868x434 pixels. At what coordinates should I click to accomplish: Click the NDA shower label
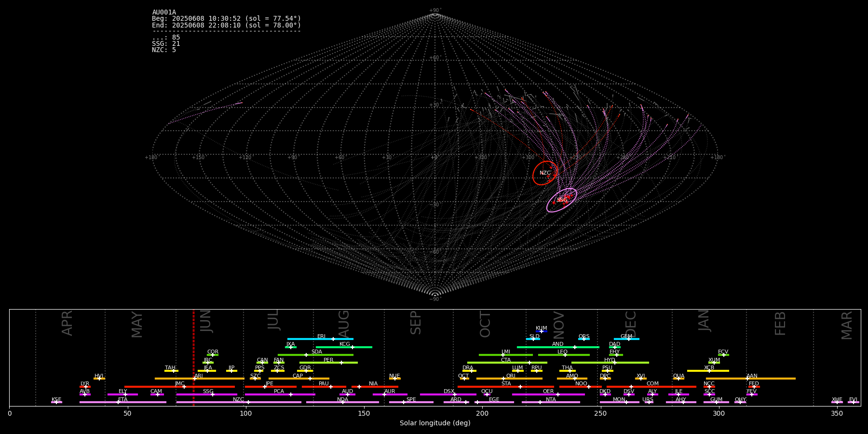(x=342, y=400)
